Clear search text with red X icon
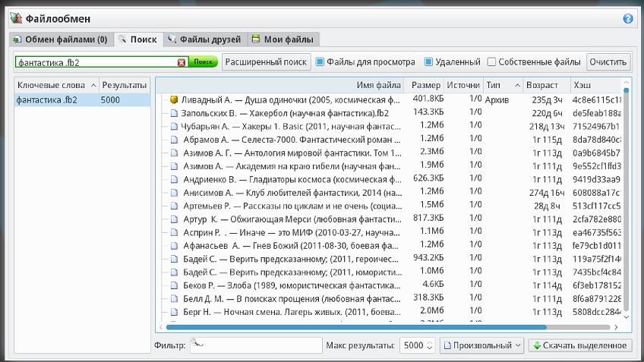This screenshot has height=362, width=644. click(182, 62)
